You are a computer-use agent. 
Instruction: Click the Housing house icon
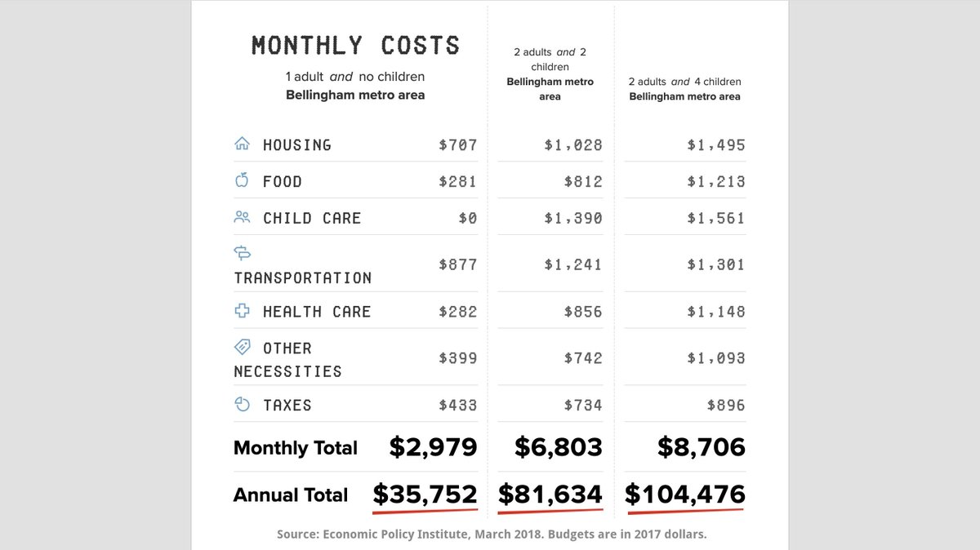click(242, 144)
